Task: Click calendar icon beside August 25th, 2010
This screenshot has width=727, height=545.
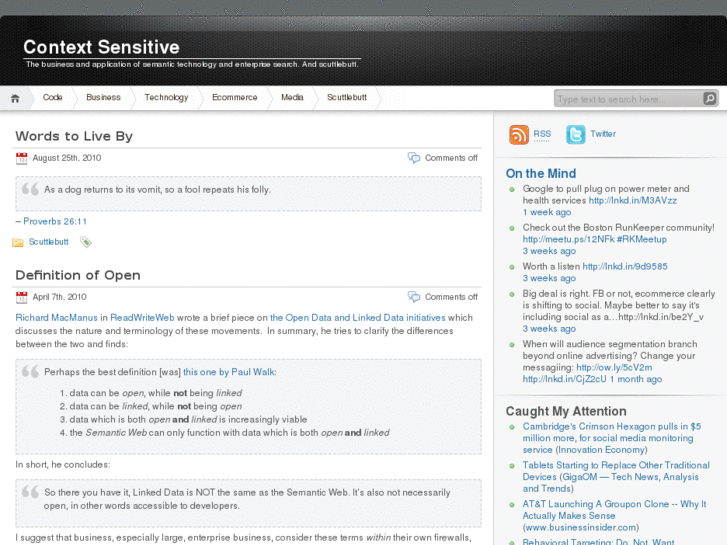Action: pos(21,158)
